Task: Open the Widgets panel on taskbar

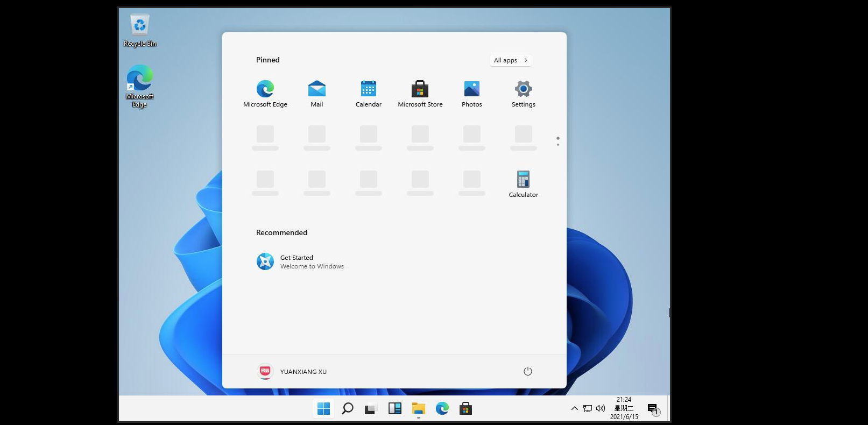Action: (x=395, y=409)
